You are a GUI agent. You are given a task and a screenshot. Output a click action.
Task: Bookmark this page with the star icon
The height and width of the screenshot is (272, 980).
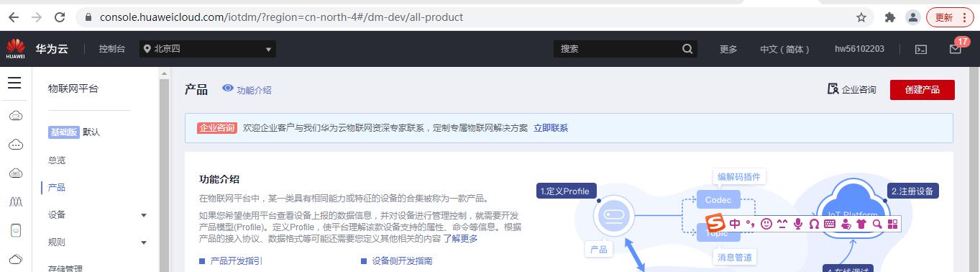point(861,17)
